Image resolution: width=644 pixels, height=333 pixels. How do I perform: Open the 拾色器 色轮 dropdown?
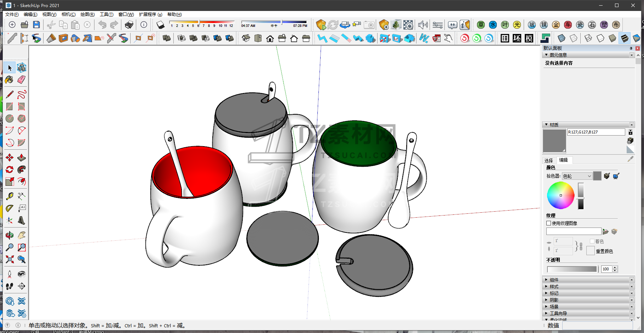click(577, 176)
